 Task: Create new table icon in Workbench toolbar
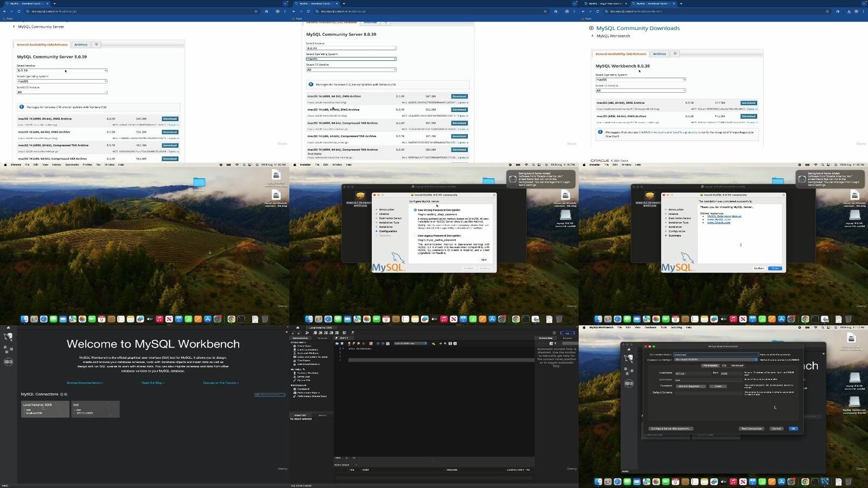pyautogui.click(x=321, y=333)
